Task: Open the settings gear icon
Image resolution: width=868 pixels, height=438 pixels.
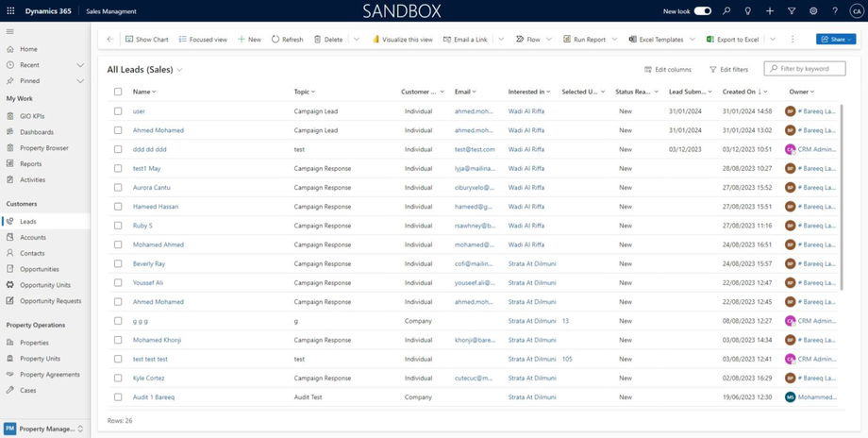Action: coord(813,10)
